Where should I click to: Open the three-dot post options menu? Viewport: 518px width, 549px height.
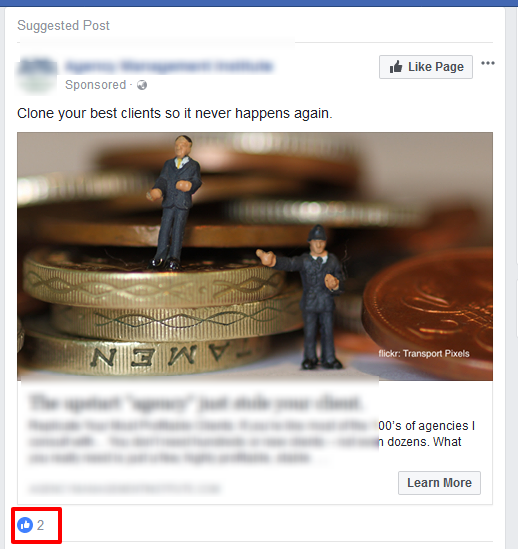pos(488,63)
